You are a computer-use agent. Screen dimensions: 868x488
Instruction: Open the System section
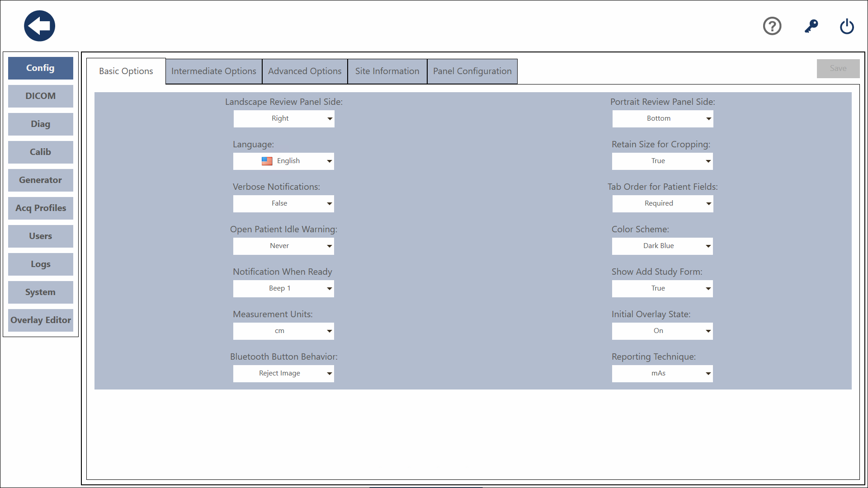pyautogui.click(x=41, y=292)
